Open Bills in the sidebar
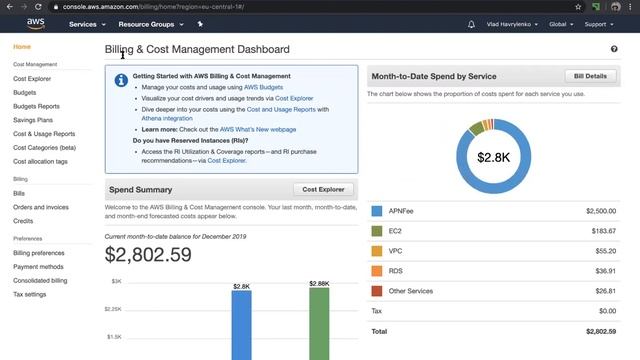 click(x=19, y=193)
